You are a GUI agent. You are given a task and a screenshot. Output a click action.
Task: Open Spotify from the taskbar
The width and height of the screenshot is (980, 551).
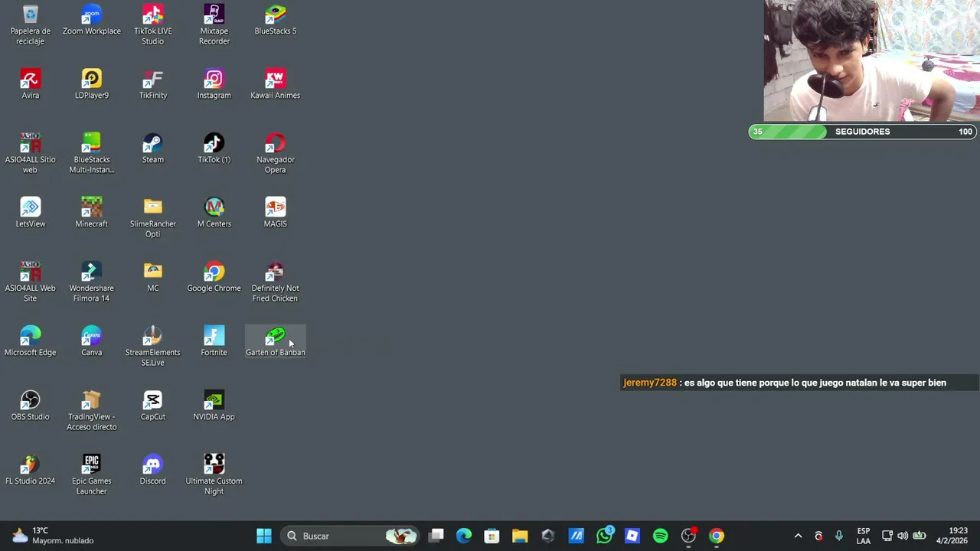click(x=660, y=536)
